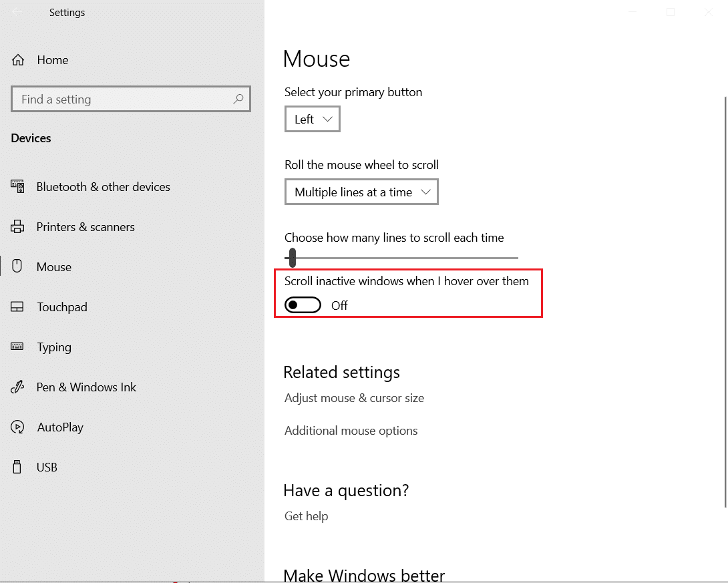This screenshot has width=728, height=583.
Task: Click the Home house icon
Action: pyautogui.click(x=18, y=60)
